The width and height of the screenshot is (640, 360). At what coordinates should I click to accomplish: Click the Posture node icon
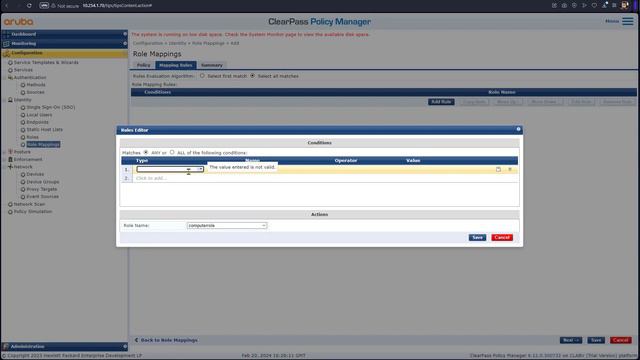10,152
